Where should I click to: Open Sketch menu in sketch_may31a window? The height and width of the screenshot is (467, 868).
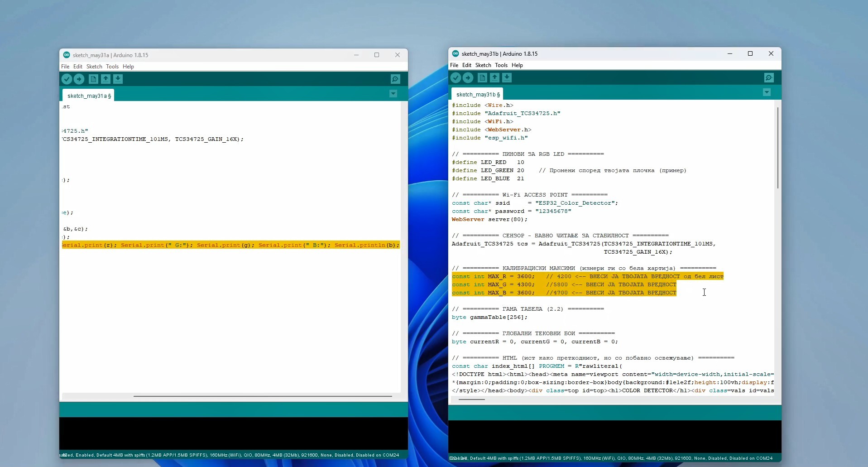(x=94, y=67)
